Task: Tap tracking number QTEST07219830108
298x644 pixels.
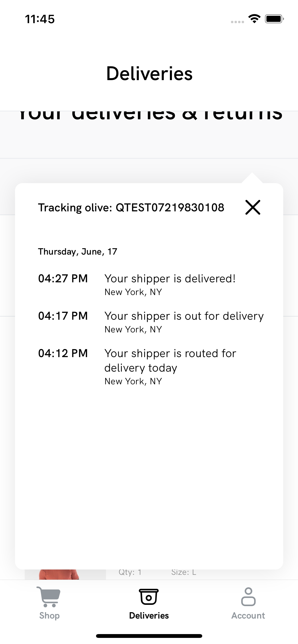Action: (x=170, y=208)
